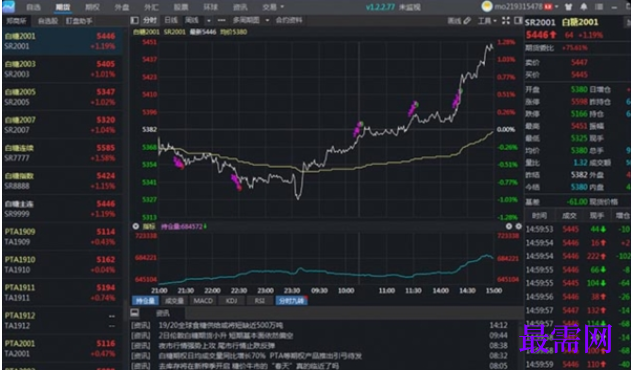Screen dimensions: 631x370
Task: Open the 合约资料 contract info
Action: [289, 20]
